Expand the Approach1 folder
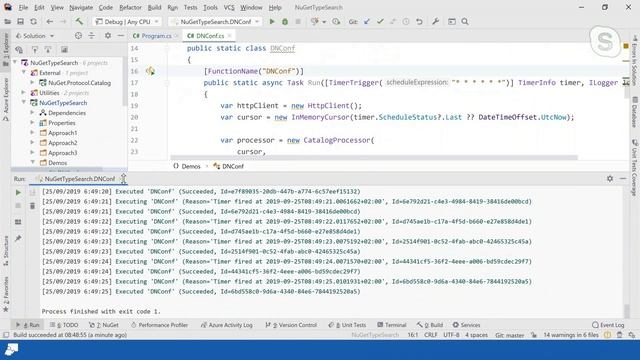The width and height of the screenshot is (640, 360). (32, 133)
